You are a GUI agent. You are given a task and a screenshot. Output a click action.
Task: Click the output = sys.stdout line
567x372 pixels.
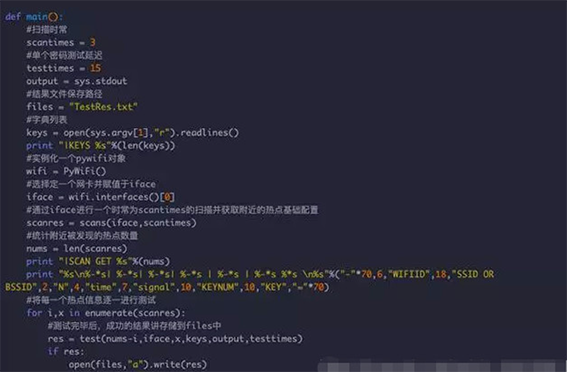[77, 81]
